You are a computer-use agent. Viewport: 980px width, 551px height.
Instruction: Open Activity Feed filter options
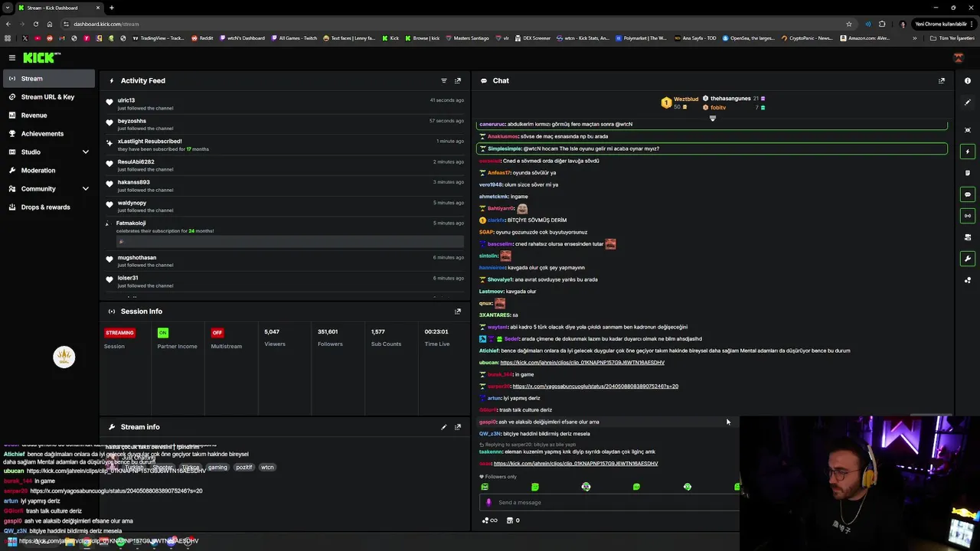tap(443, 80)
